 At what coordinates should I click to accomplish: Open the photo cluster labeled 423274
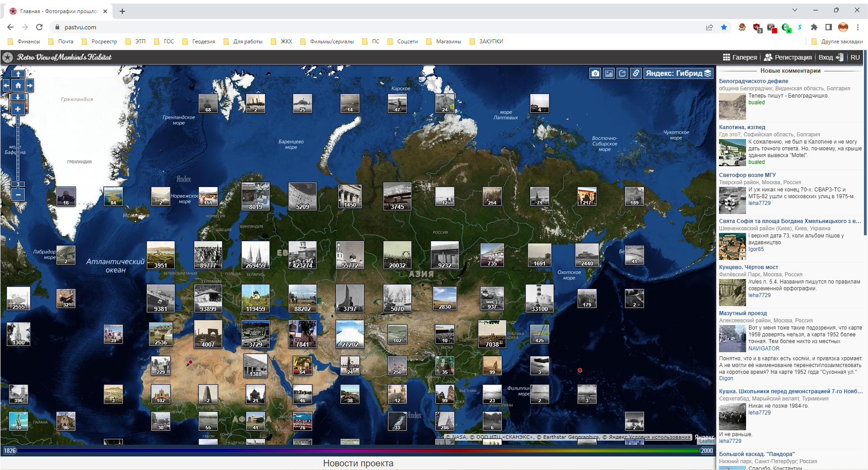click(303, 255)
